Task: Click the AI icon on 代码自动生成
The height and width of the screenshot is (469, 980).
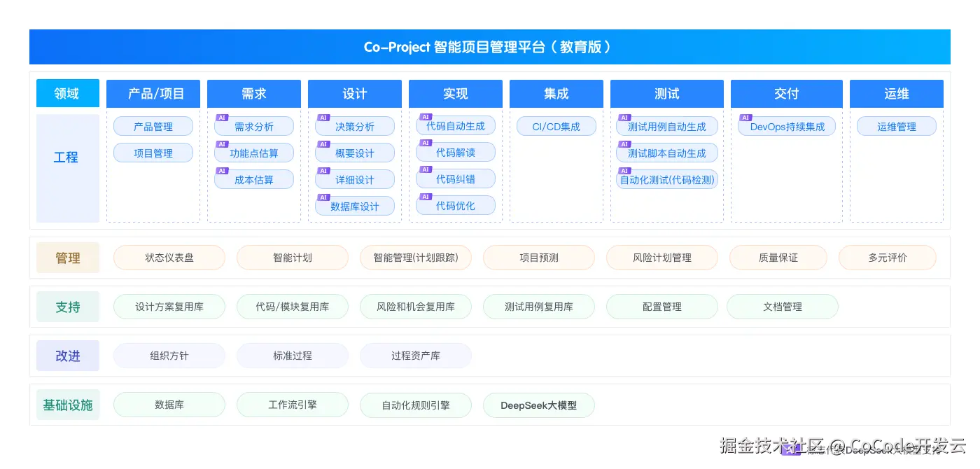Action: (x=426, y=117)
